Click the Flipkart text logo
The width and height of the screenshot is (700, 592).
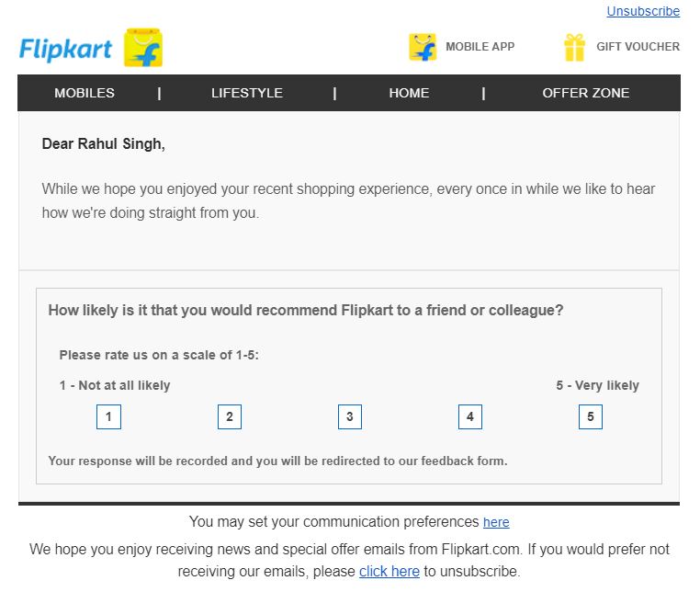click(x=65, y=49)
